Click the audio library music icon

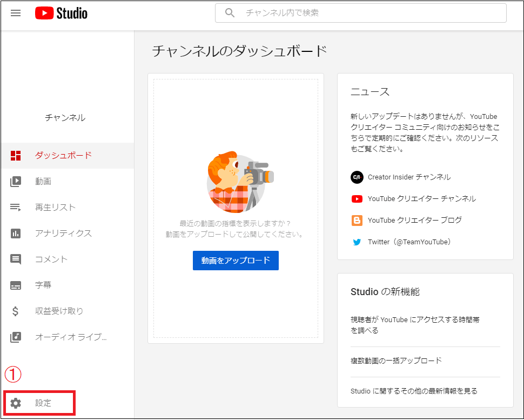pos(16,337)
